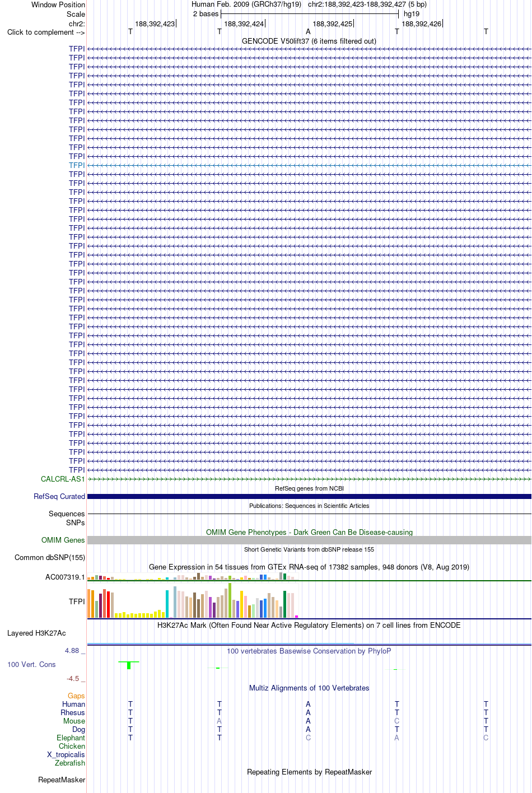This screenshot has height=793, width=532.
Task: Click position text chr2:188,392,423-188,392,427 (5 bp)
Action: [x=367, y=4]
